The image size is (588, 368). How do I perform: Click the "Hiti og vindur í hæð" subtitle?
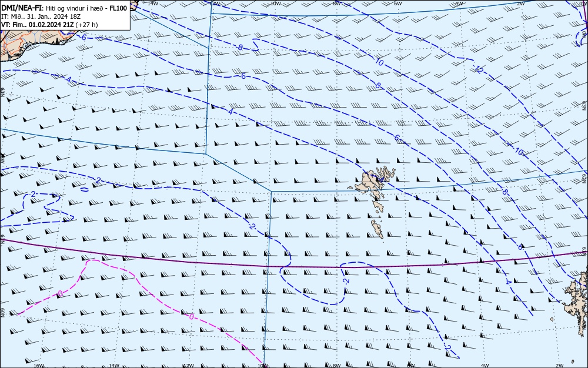pyautogui.click(x=75, y=8)
